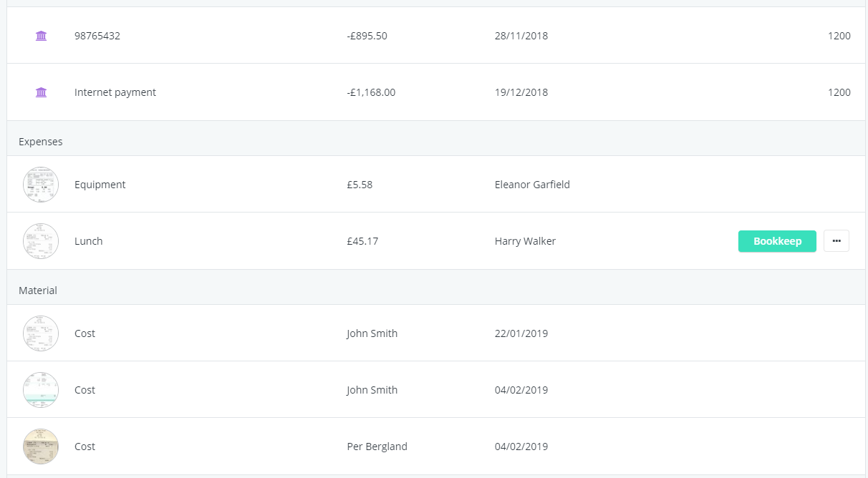
Task: Click Eleanor Garfield's name
Action: coord(532,185)
